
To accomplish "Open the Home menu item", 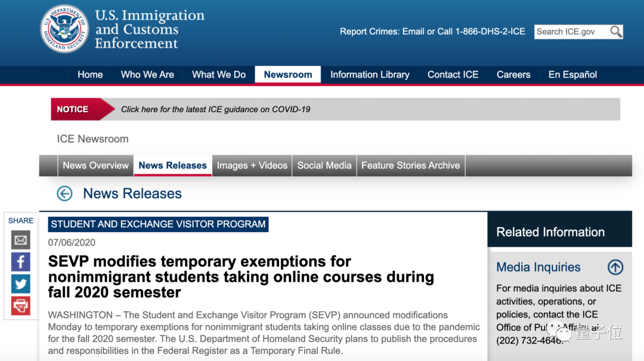I will pyautogui.click(x=90, y=75).
